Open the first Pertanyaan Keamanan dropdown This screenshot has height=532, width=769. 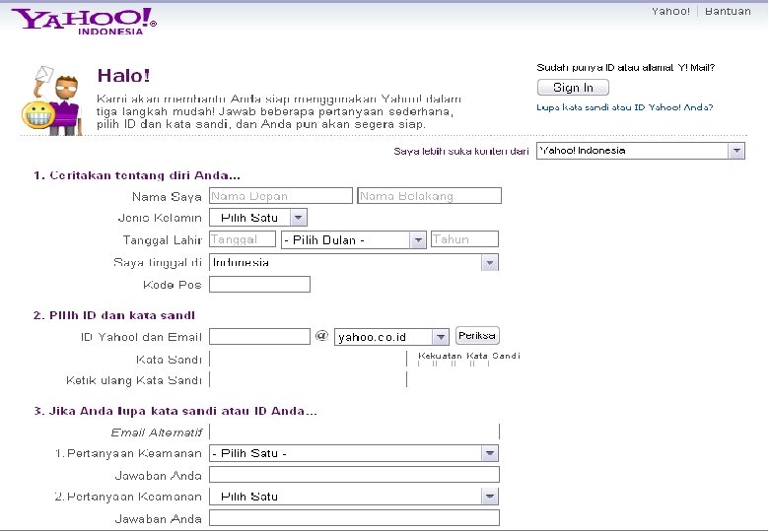point(354,453)
